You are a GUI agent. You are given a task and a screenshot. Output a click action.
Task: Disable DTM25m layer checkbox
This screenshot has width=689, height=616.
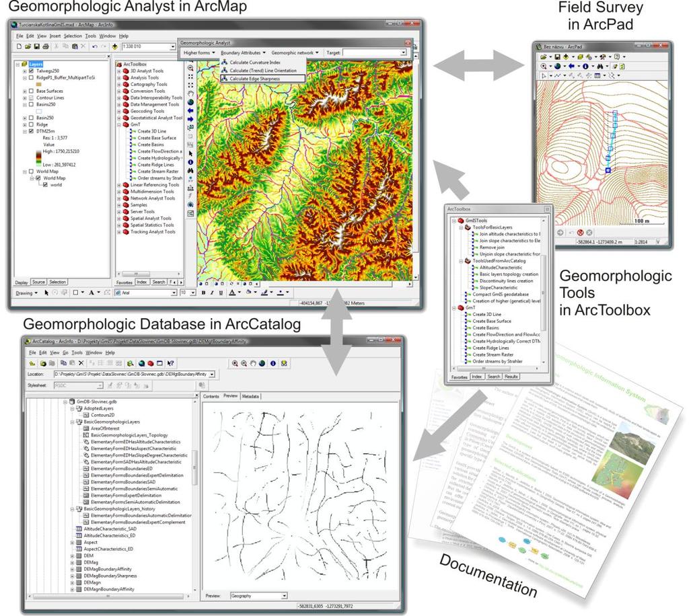pos(31,131)
